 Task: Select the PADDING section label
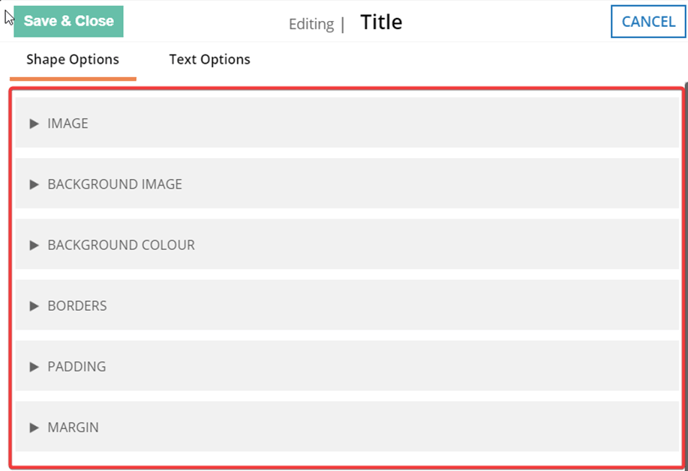click(x=76, y=367)
